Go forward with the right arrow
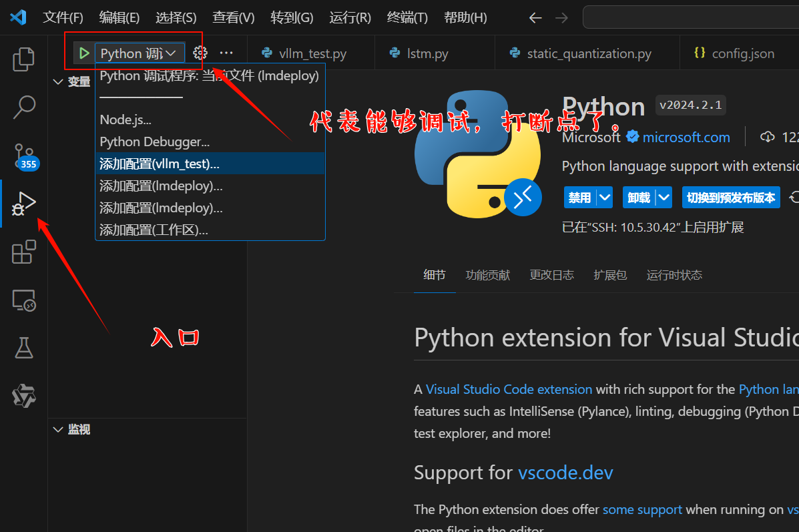 (561, 18)
